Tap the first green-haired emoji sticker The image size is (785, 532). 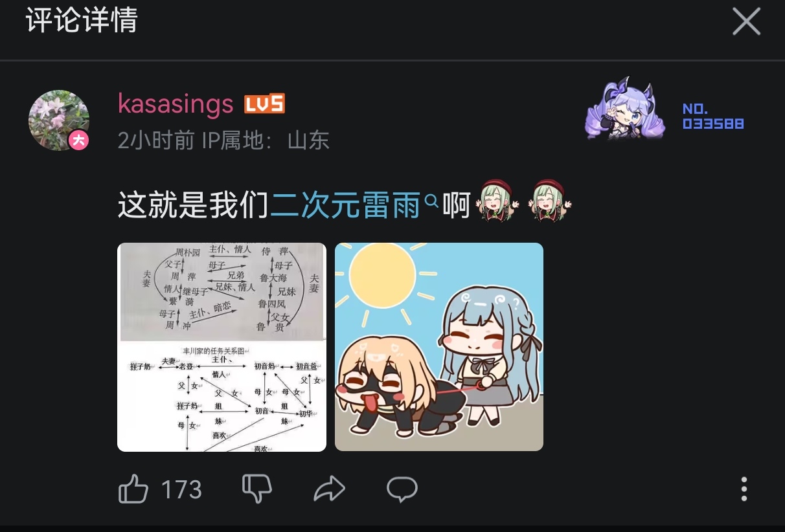[x=496, y=201]
